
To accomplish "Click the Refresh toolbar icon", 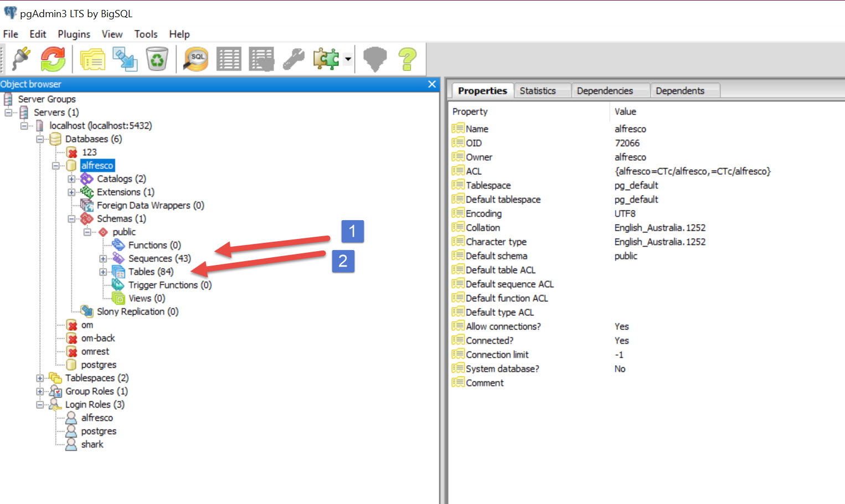I will (53, 59).
